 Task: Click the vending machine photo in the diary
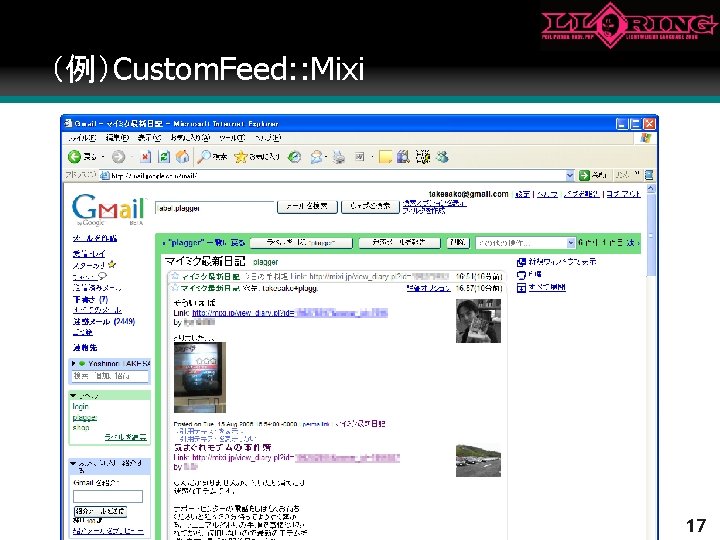[x=200, y=377]
